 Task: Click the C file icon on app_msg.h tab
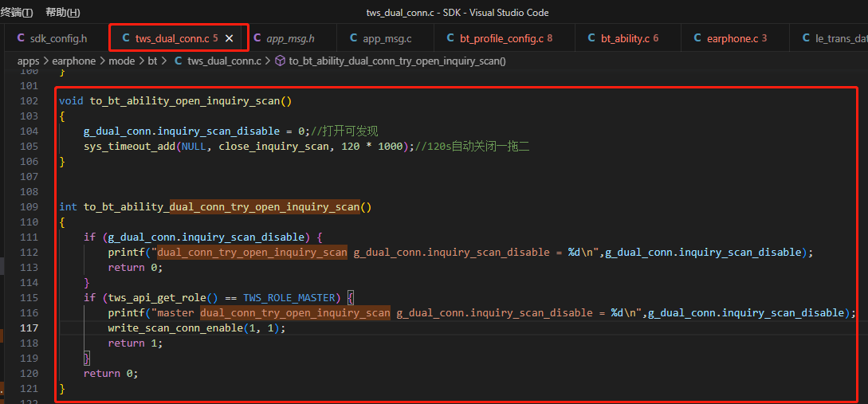pos(257,38)
